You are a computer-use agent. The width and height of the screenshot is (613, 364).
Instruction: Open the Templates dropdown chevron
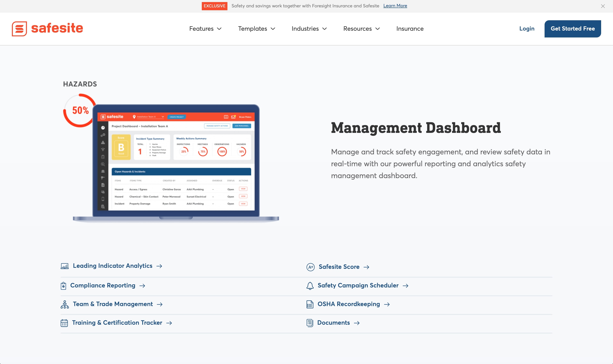[273, 29]
